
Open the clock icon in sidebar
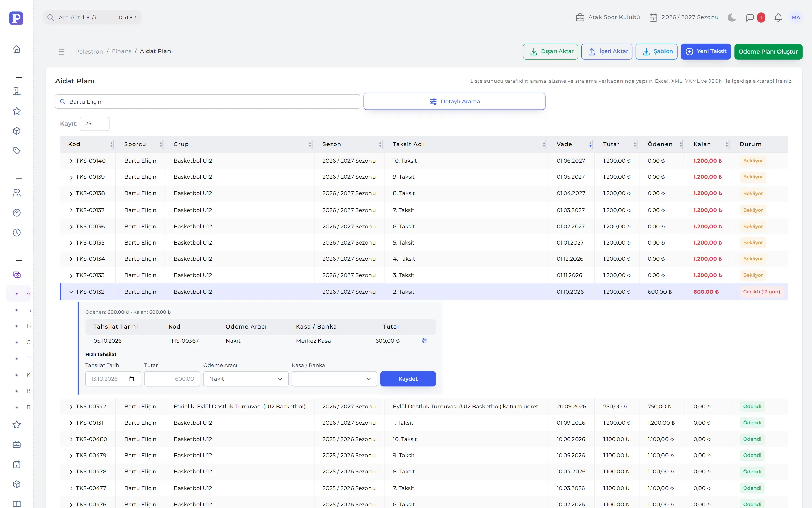pos(17,233)
